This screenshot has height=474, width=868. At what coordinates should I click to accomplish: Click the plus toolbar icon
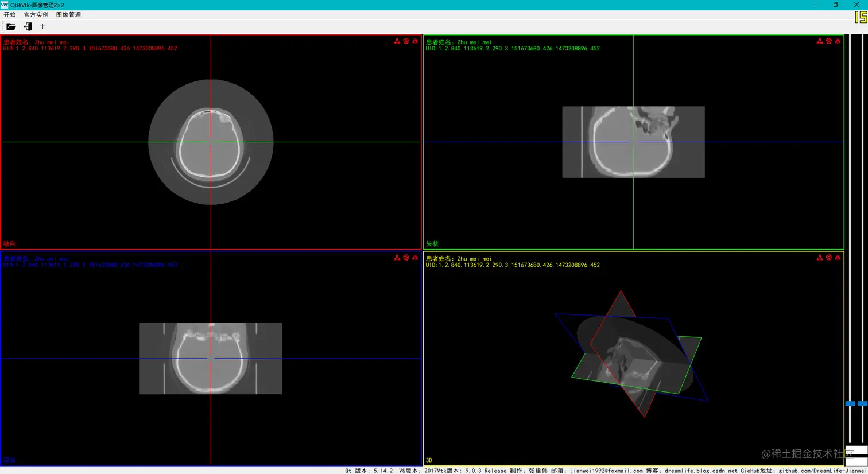[42, 26]
